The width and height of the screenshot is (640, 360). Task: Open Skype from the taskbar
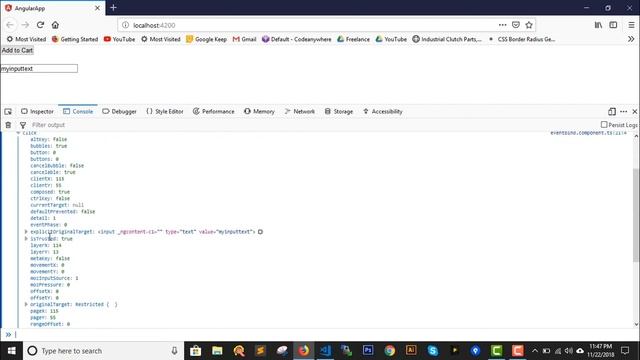pos(433,351)
